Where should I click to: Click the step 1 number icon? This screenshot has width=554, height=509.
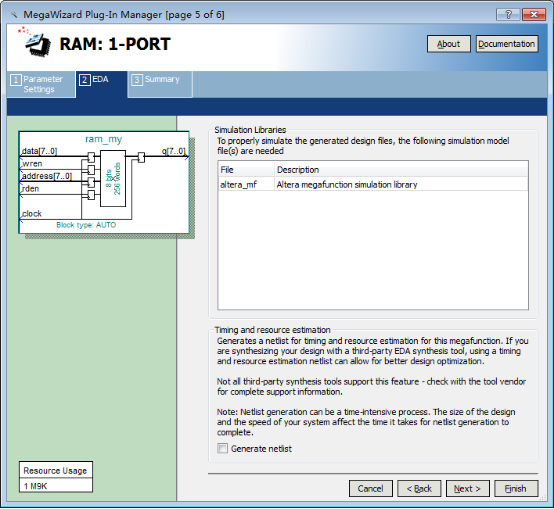16,80
